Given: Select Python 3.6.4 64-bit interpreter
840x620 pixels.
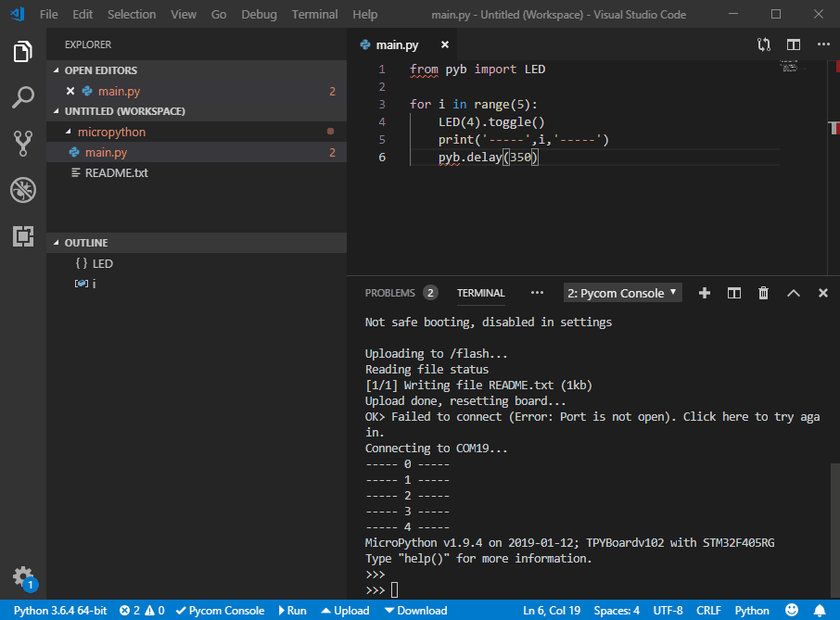Looking at the screenshot, I should (60, 611).
